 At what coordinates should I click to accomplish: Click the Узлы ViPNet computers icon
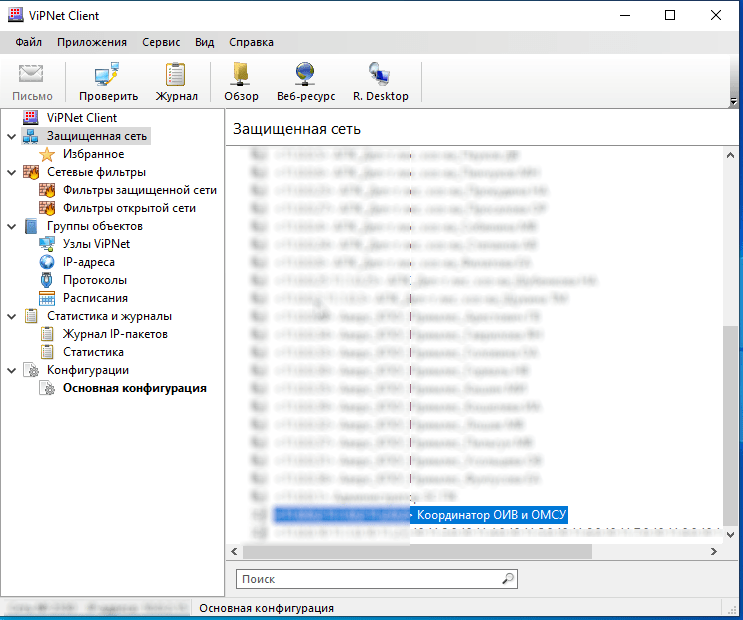pos(47,244)
